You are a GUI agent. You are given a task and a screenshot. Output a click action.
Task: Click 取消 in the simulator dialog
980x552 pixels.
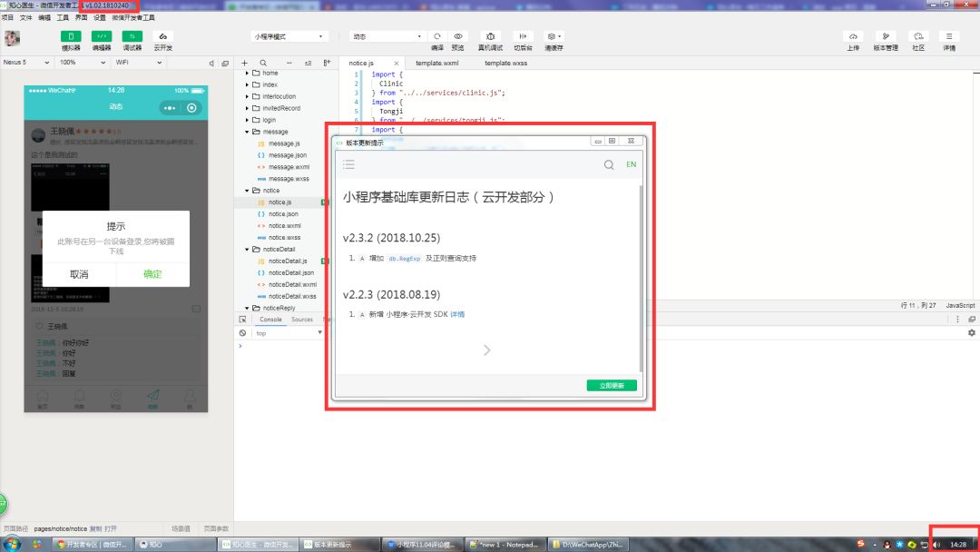click(x=79, y=274)
